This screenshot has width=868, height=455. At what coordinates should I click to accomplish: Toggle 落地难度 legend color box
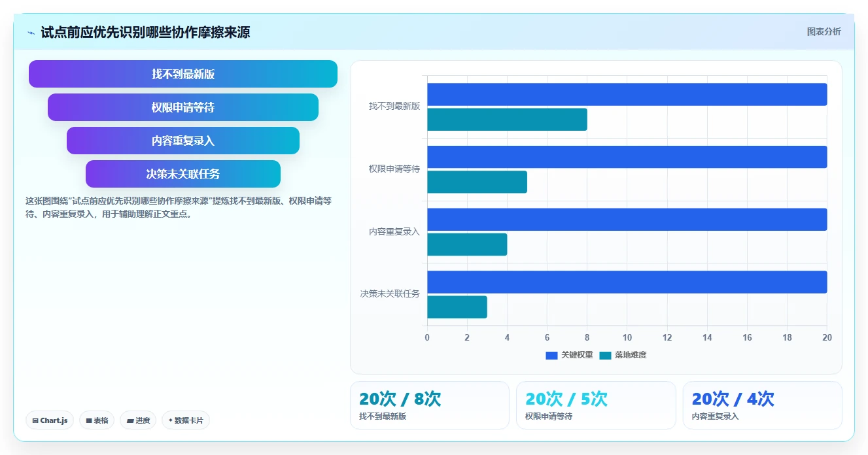tap(605, 355)
